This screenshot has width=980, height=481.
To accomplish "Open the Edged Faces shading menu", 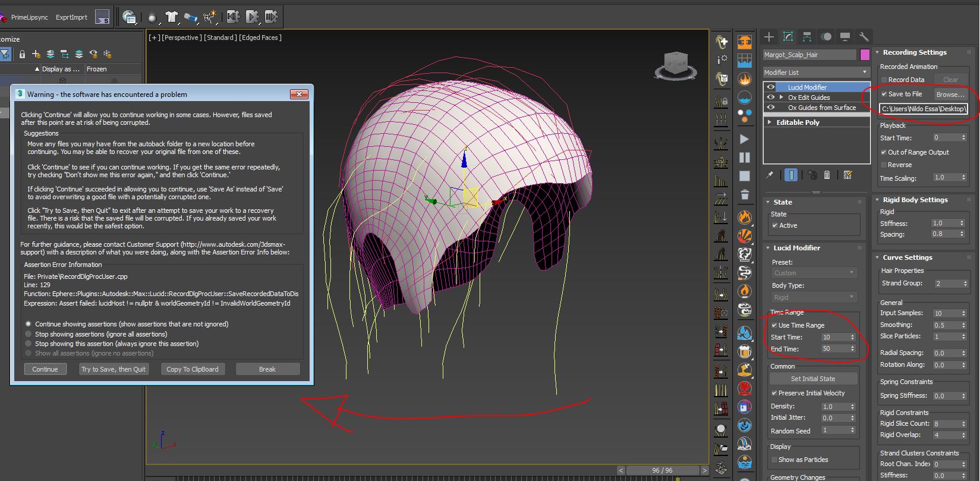I will pos(260,37).
